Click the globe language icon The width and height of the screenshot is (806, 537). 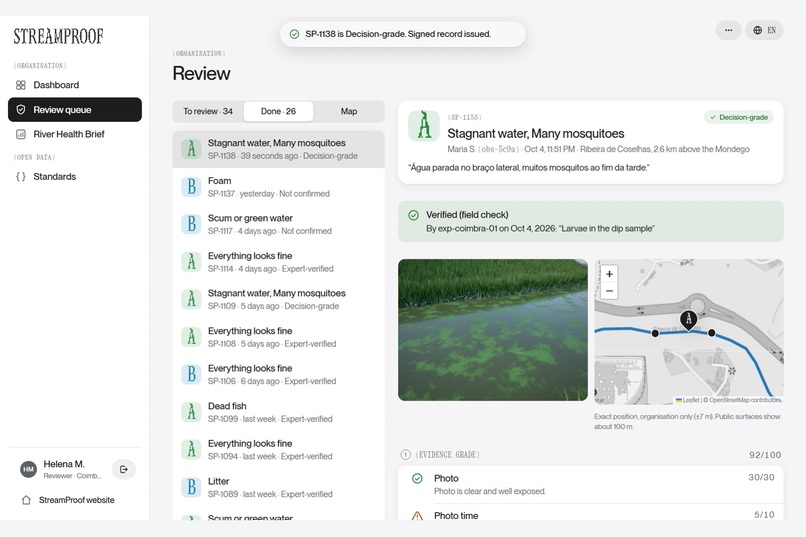pos(758,30)
